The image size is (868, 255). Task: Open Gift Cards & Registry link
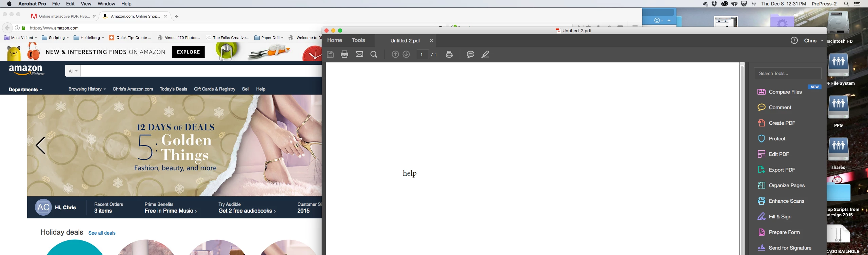(x=215, y=89)
